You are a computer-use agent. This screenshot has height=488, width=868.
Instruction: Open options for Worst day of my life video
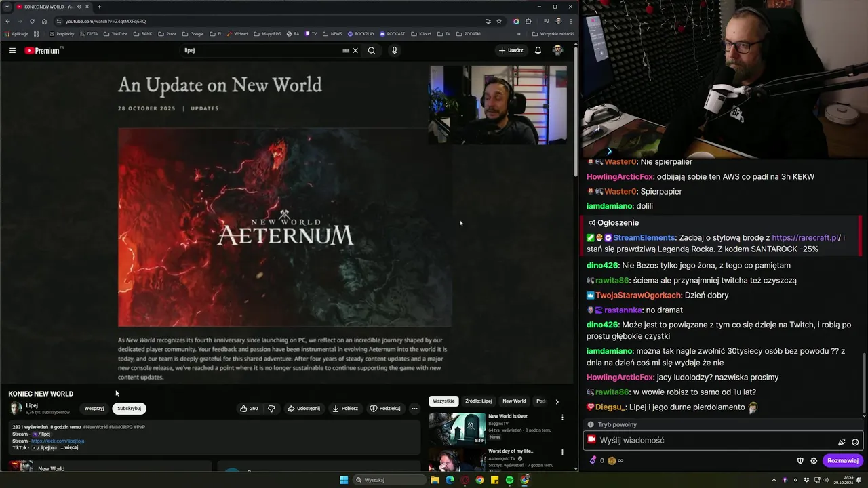click(562, 452)
